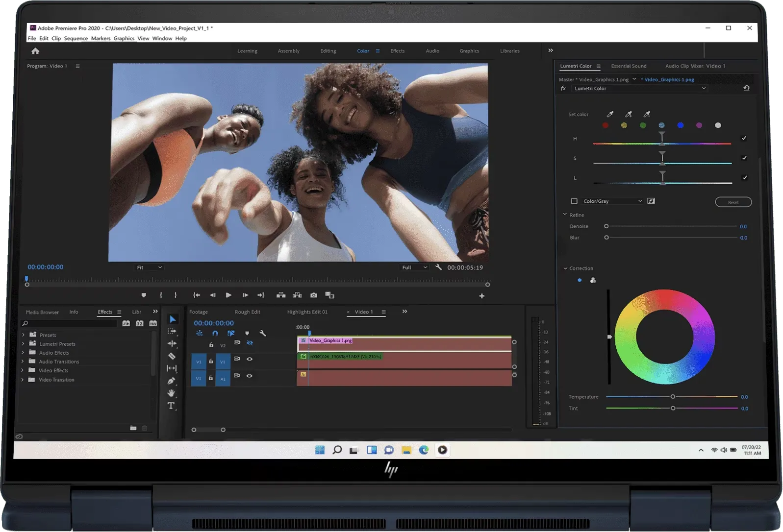Image resolution: width=783 pixels, height=532 pixels.
Task: Select the blue color swatch
Action: pos(680,125)
